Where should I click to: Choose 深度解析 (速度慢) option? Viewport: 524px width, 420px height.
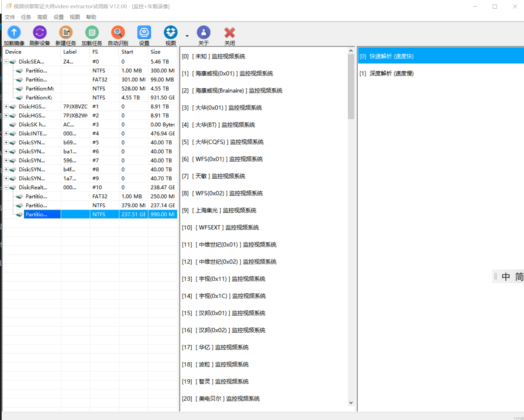click(x=387, y=74)
